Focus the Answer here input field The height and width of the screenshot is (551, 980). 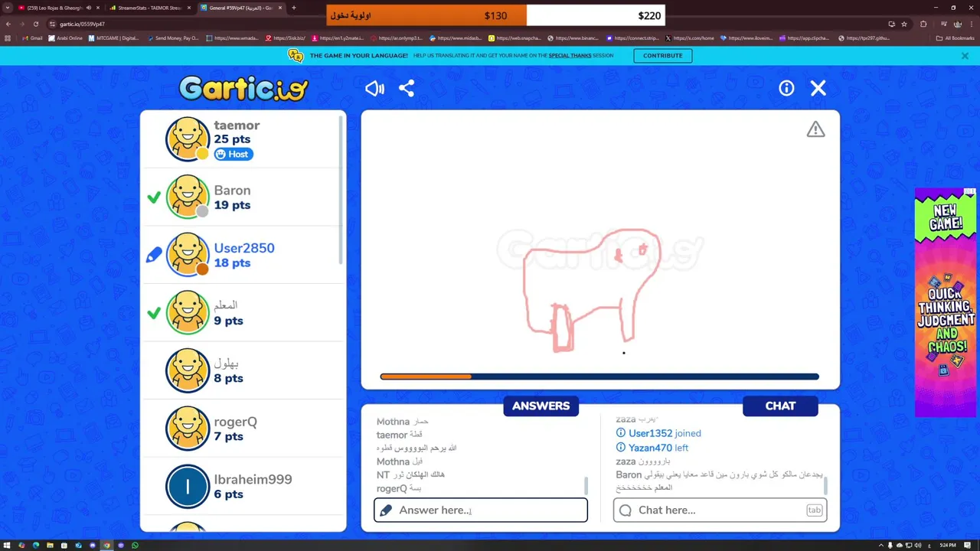tap(481, 510)
